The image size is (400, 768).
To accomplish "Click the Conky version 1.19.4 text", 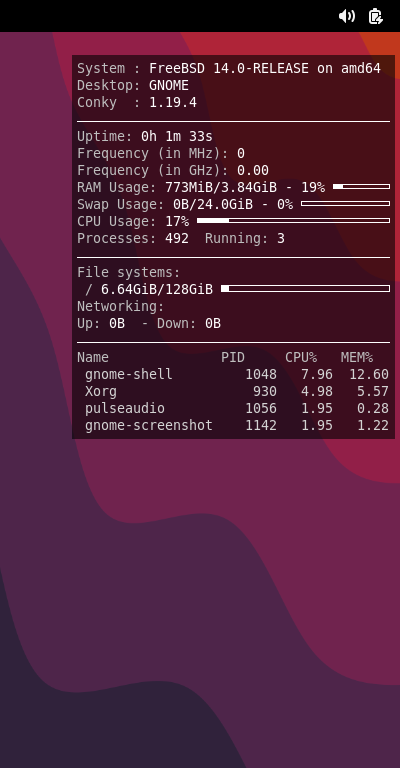I will (173, 102).
